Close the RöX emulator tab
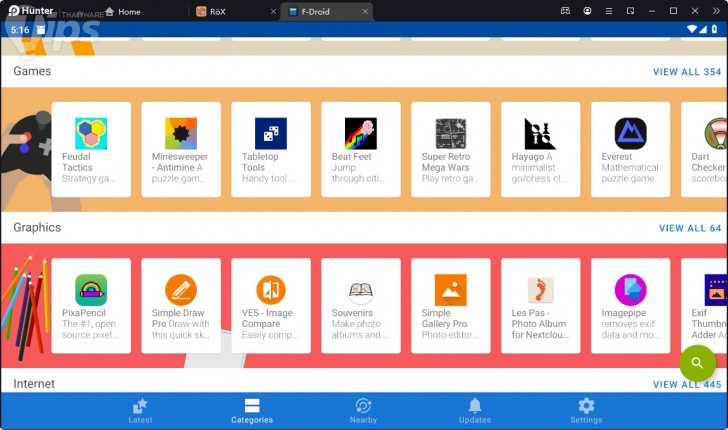The image size is (728, 430). [x=273, y=12]
